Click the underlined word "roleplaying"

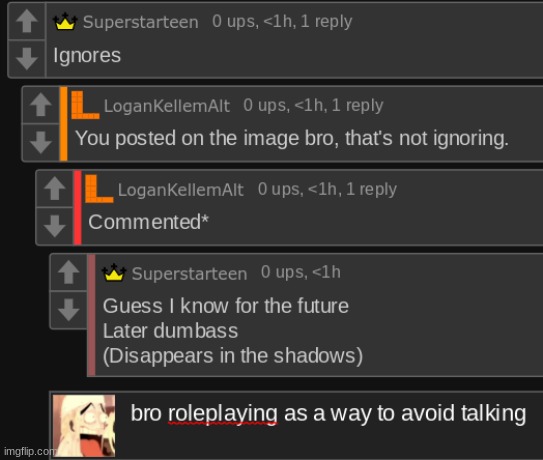(223, 414)
